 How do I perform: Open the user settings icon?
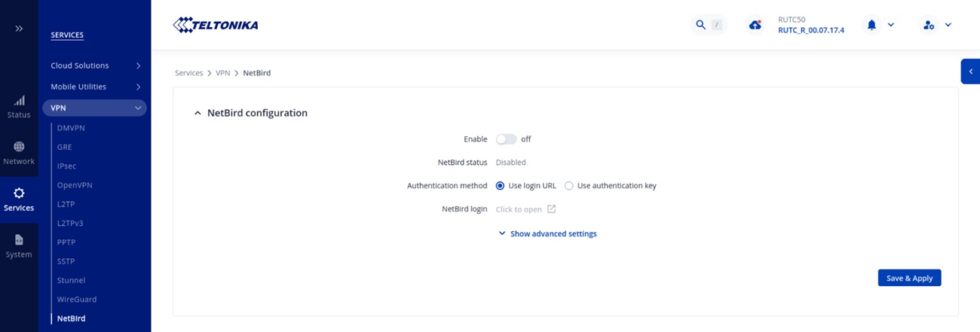929,25
